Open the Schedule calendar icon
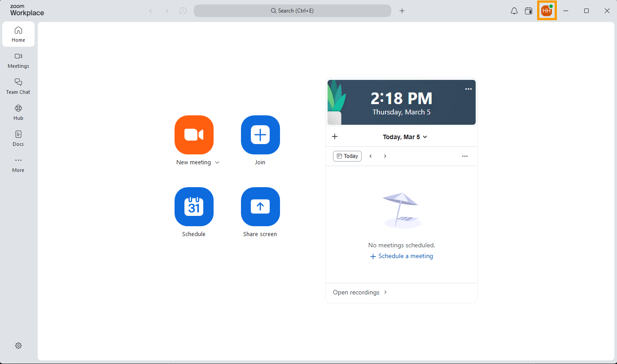This screenshot has width=617, height=364. (x=194, y=206)
